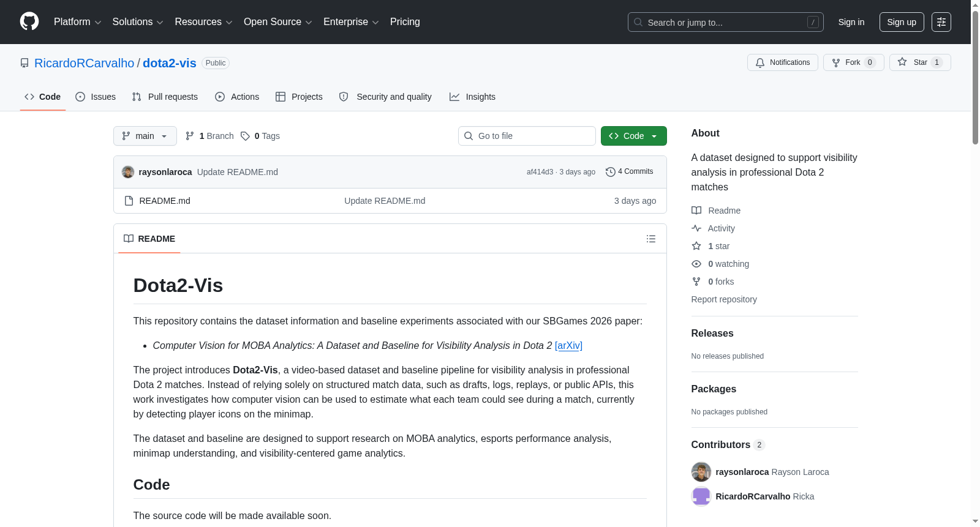The height and width of the screenshot is (527, 980).
Task: Open the Releases section heading link
Action: 712,334
